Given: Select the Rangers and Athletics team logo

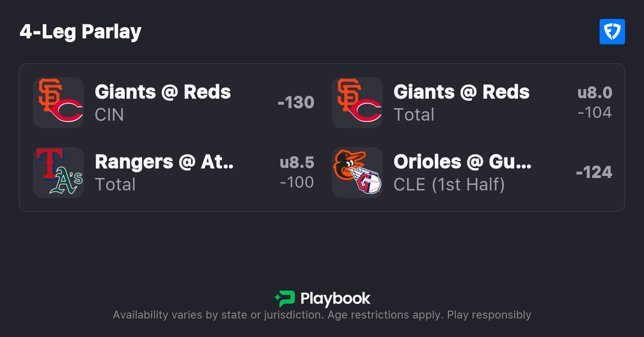Looking at the screenshot, I should click(58, 172).
